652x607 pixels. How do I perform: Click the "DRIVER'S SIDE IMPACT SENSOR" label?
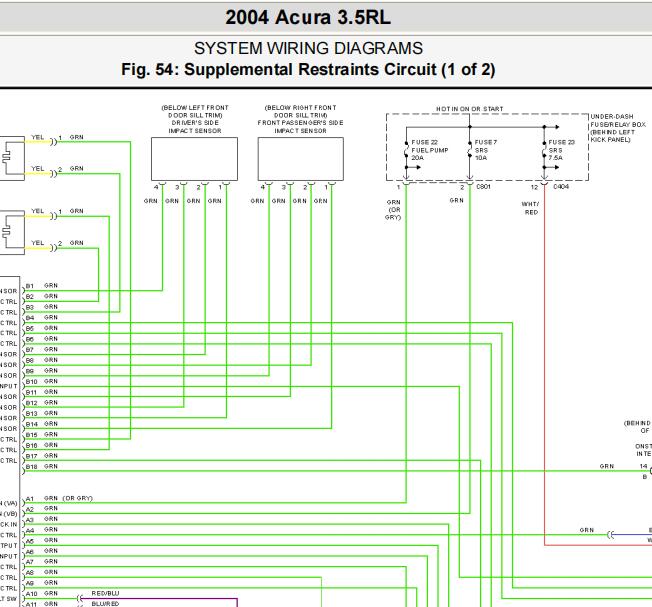click(x=195, y=127)
